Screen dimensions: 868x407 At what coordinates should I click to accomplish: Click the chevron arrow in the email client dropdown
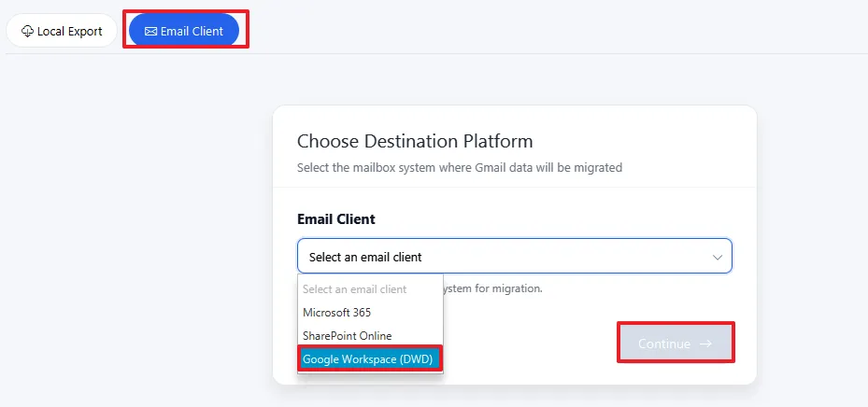click(718, 257)
